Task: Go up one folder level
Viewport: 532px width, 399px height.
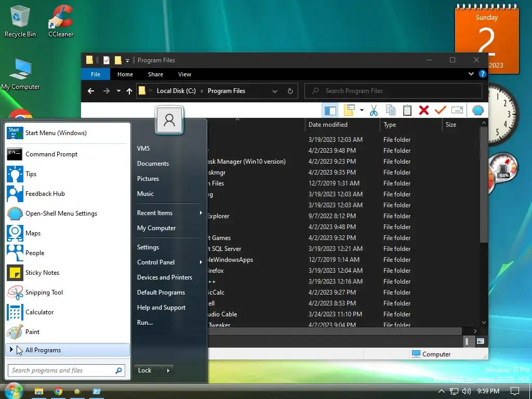Action: [x=129, y=91]
